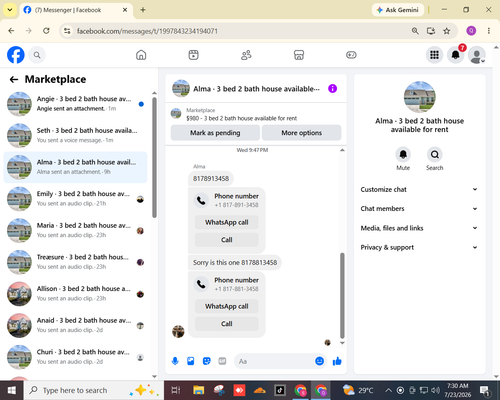
Task: Click Call under +1 817-881-3458
Action: [x=227, y=324]
